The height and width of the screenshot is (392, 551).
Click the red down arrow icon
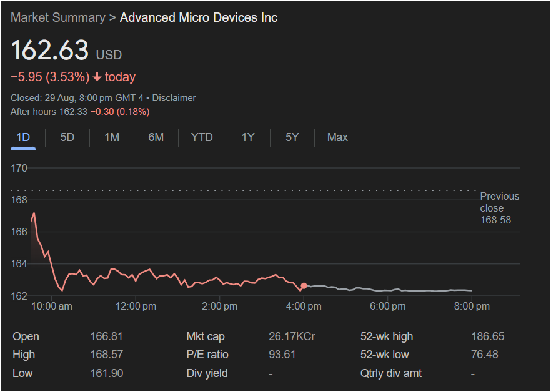(x=97, y=77)
